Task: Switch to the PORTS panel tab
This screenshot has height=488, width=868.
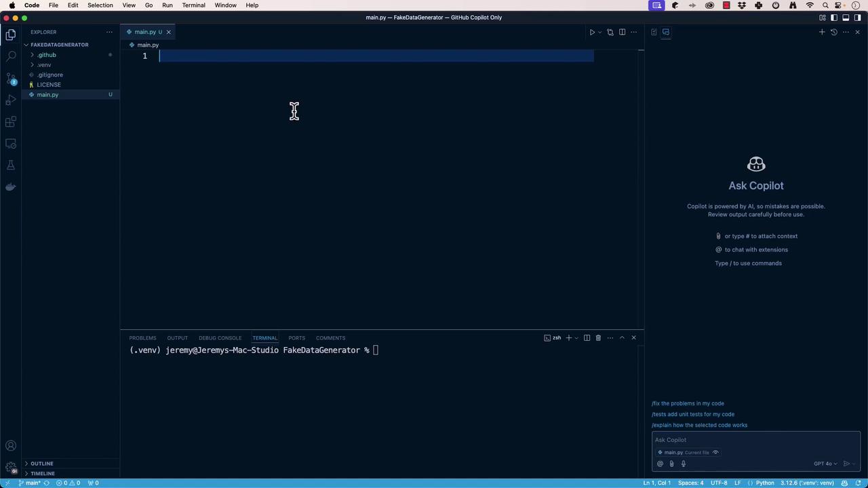Action: (296, 338)
